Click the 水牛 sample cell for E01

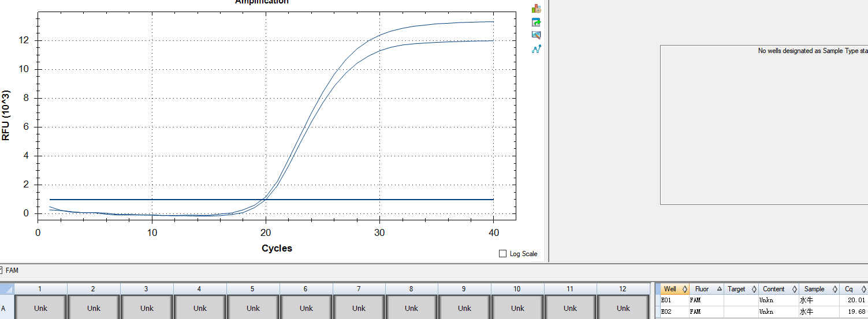pyautogui.click(x=819, y=300)
